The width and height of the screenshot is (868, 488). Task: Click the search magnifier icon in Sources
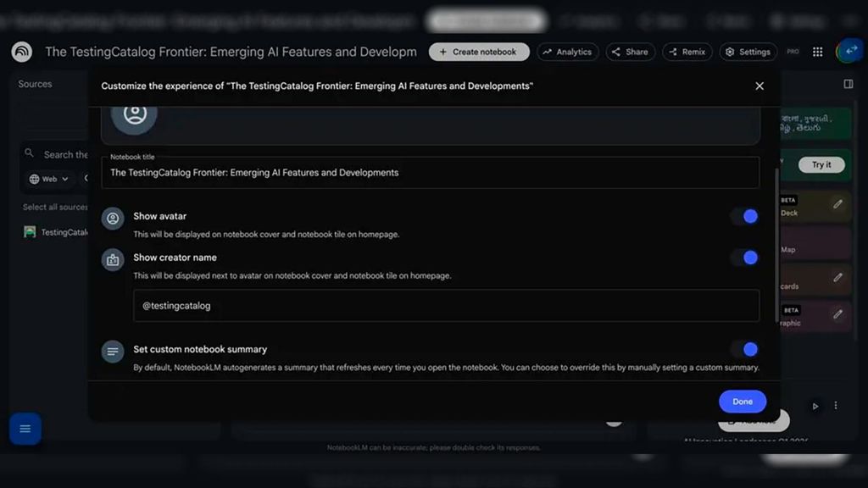pyautogui.click(x=30, y=152)
